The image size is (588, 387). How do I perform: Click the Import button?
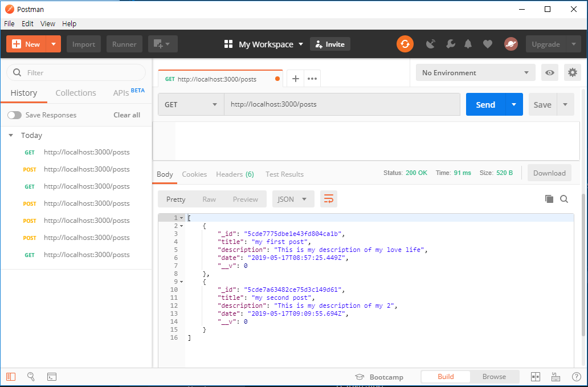(84, 44)
